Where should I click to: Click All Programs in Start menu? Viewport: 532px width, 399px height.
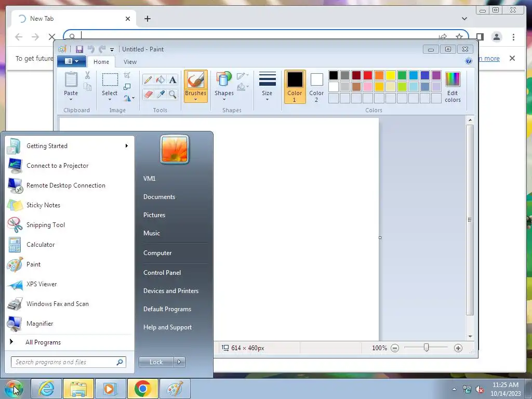pyautogui.click(x=43, y=342)
